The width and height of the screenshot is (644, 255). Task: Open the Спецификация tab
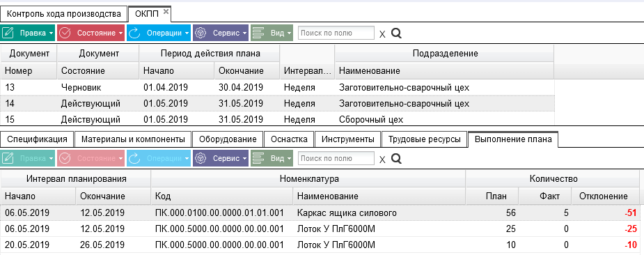(x=37, y=139)
